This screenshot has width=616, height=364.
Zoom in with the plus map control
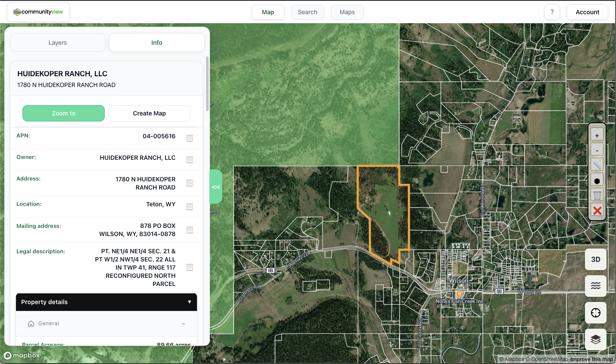click(x=597, y=135)
